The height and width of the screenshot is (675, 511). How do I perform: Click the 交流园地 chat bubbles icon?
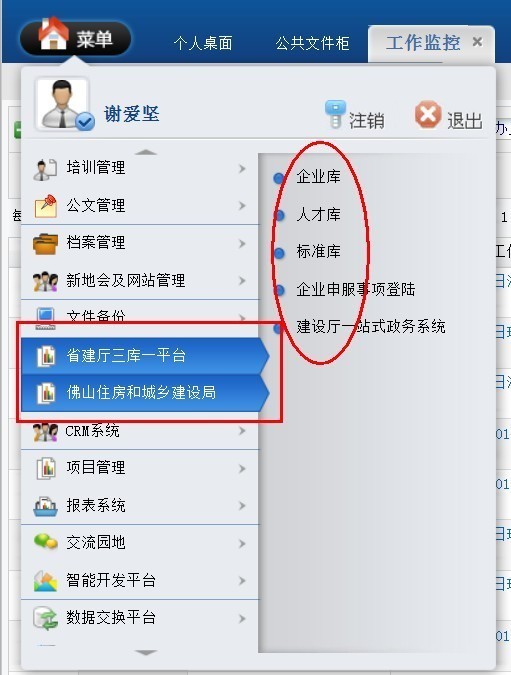[x=45, y=542]
